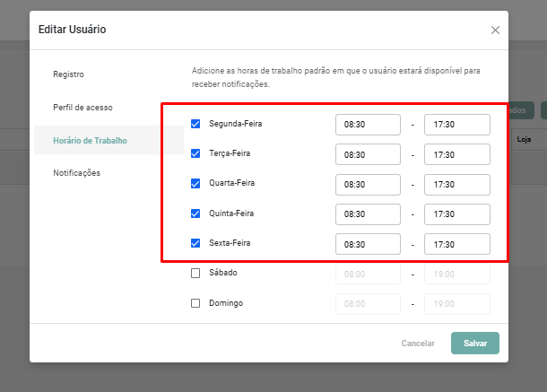Edit Terça-Feira start time 08:30

pyautogui.click(x=368, y=155)
